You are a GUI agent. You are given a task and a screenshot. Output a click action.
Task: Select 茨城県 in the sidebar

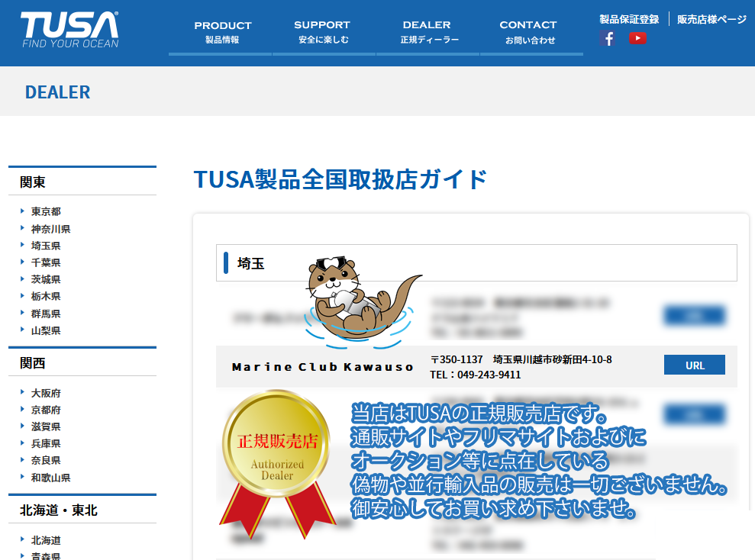pyautogui.click(x=46, y=279)
